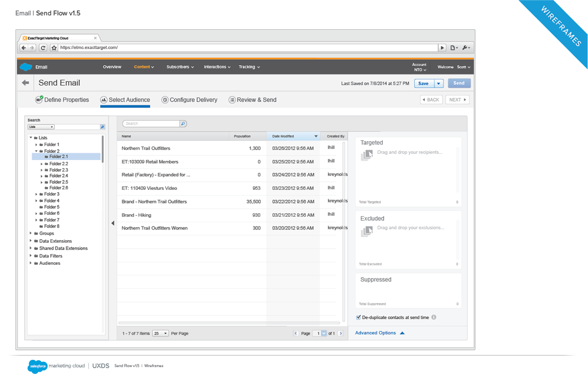Sort by the Date Modified column
Screen dimensions: 588x381
coord(293,136)
